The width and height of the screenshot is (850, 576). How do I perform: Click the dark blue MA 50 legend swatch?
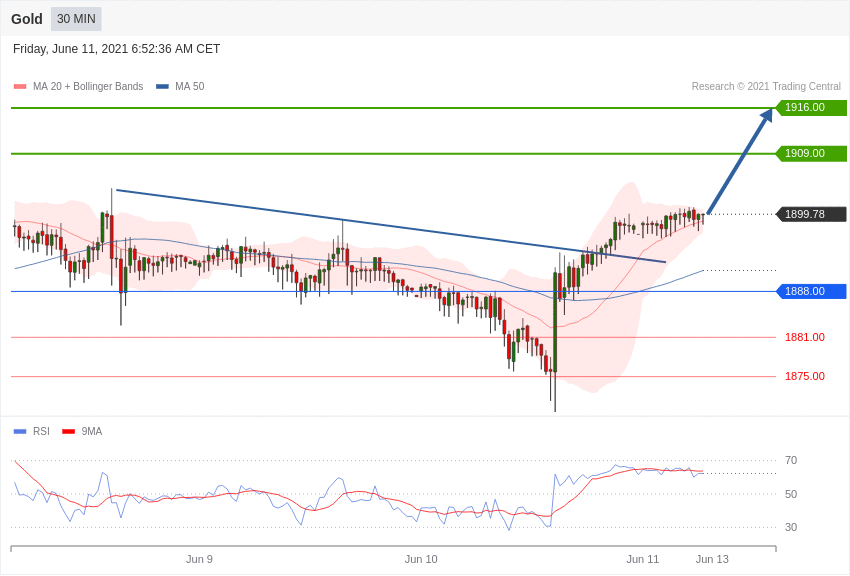(x=163, y=87)
